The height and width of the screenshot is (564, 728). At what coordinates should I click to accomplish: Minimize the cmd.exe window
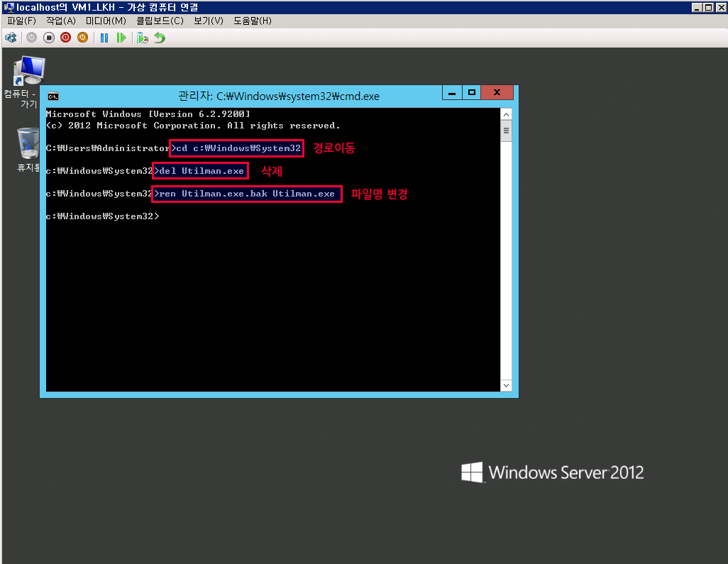(x=452, y=92)
